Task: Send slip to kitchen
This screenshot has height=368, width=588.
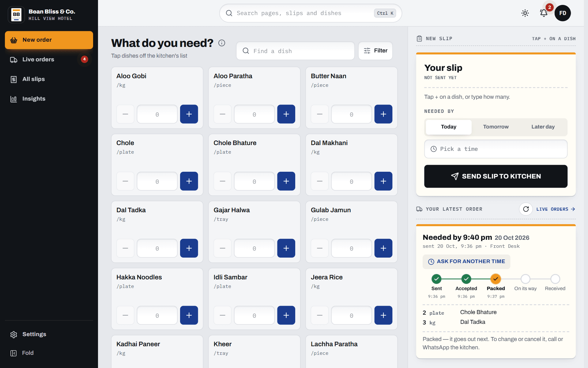Action: [x=496, y=176]
